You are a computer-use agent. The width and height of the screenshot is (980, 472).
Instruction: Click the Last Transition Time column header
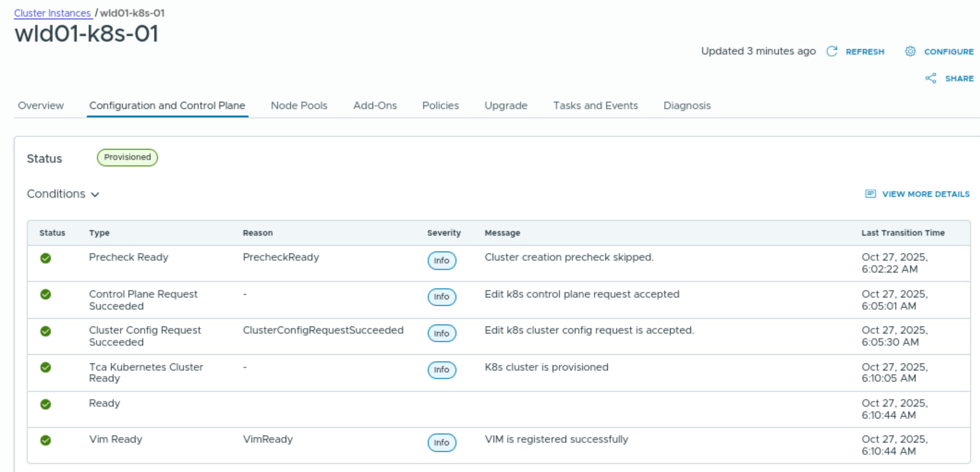pos(902,233)
